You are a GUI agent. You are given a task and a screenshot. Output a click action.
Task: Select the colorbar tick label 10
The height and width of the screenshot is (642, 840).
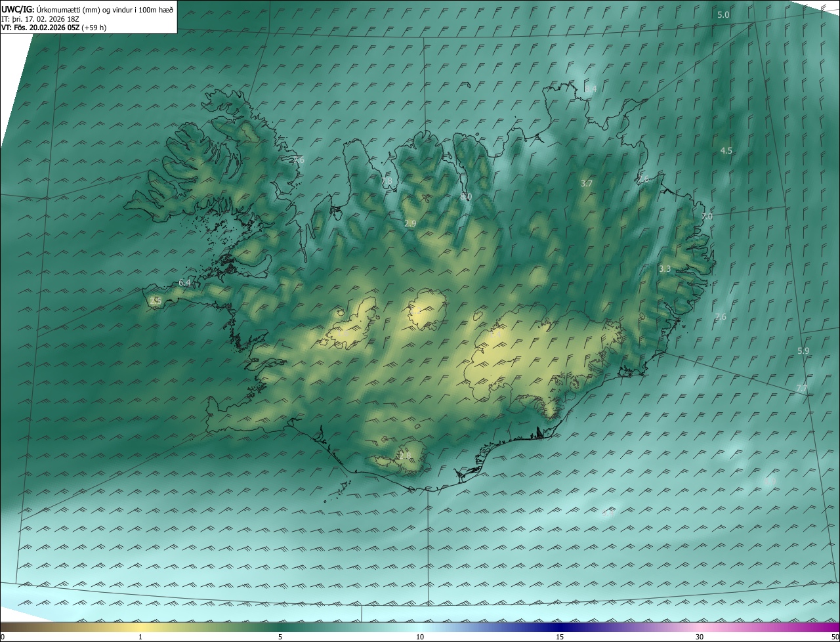420,637
